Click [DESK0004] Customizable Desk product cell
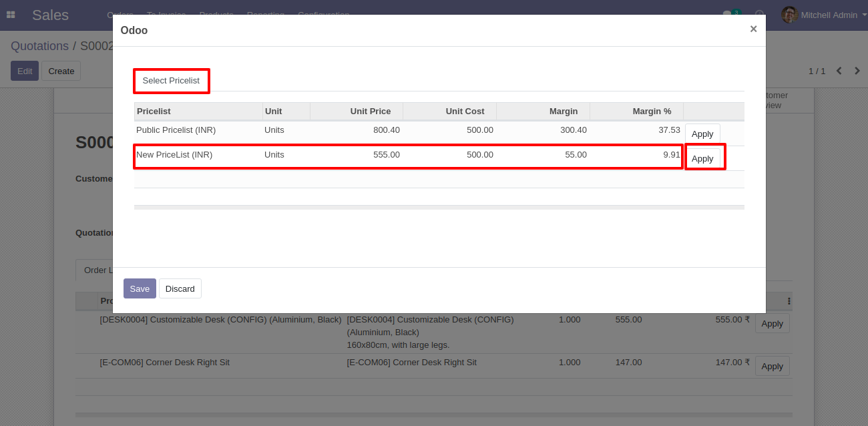868x426 pixels. [x=220, y=320]
